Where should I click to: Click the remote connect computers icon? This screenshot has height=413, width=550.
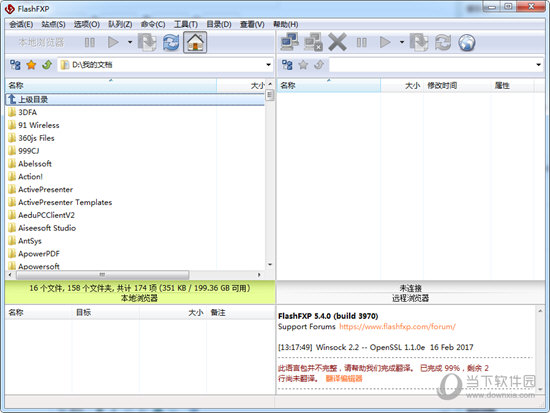click(x=289, y=42)
